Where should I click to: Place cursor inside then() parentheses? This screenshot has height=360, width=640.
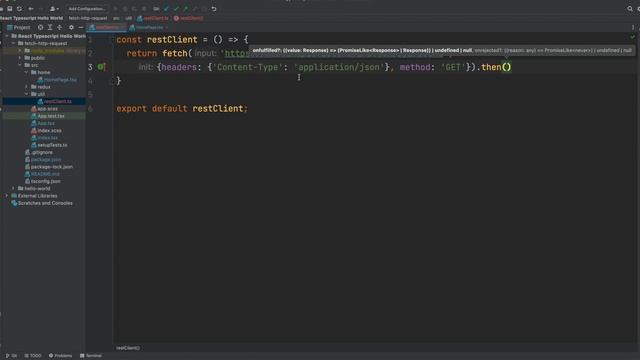[507, 67]
